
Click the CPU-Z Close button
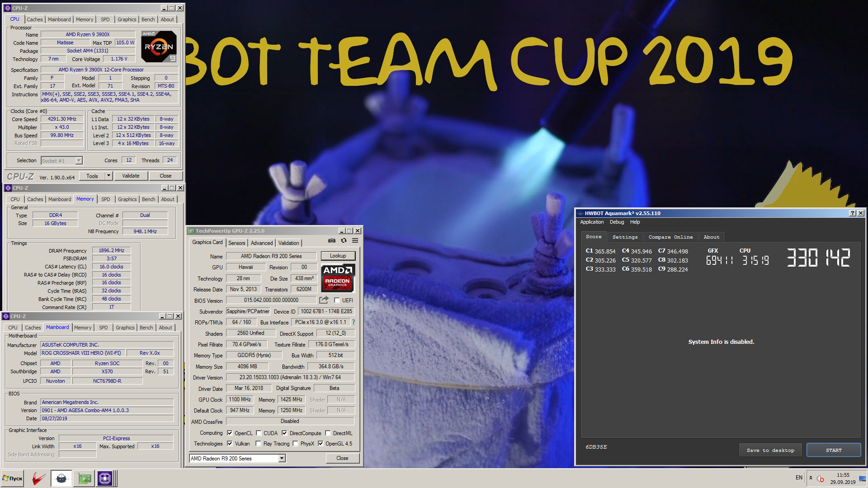(165, 176)
